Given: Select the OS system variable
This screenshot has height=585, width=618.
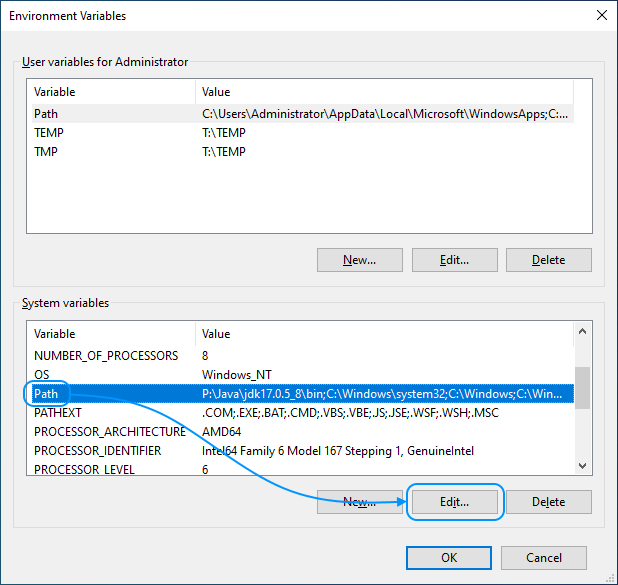Looking at the screenshot, I should 303,374.
